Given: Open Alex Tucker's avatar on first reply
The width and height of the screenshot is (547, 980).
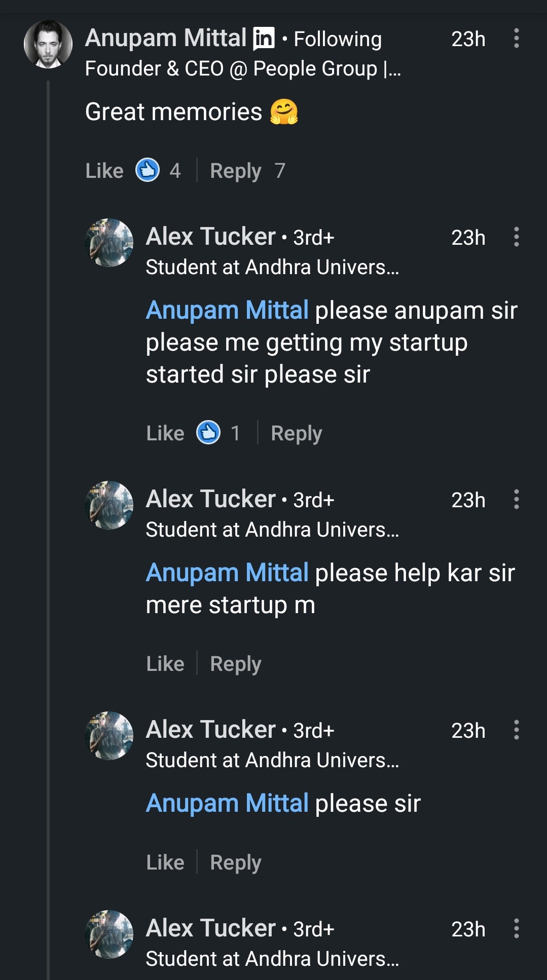Looking at the screenshot, I should click(109, 243).
